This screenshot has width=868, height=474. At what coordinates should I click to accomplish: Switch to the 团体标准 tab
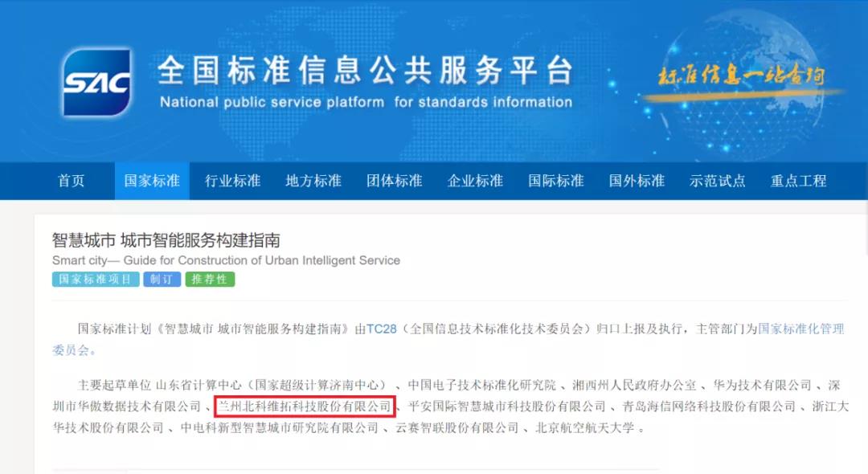pos(394,181)
